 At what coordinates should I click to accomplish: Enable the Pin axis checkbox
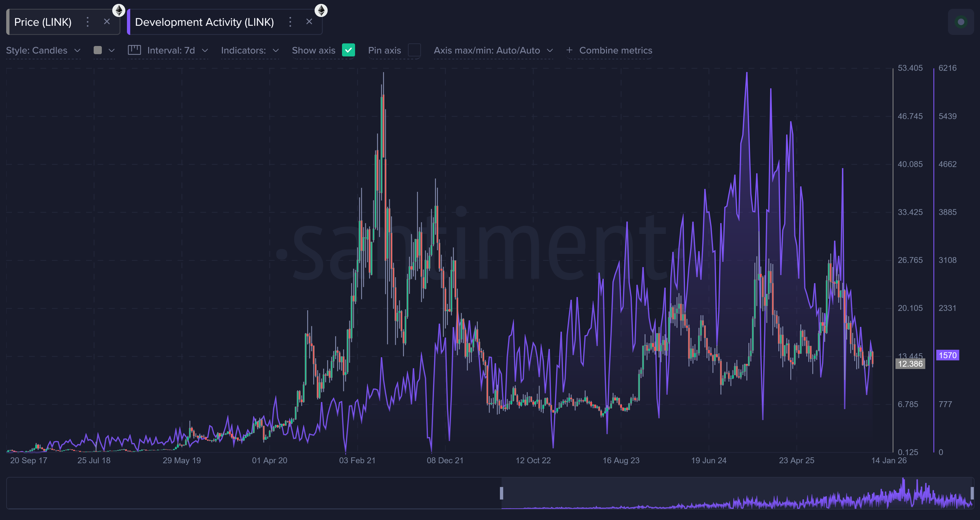coord(414,50)
